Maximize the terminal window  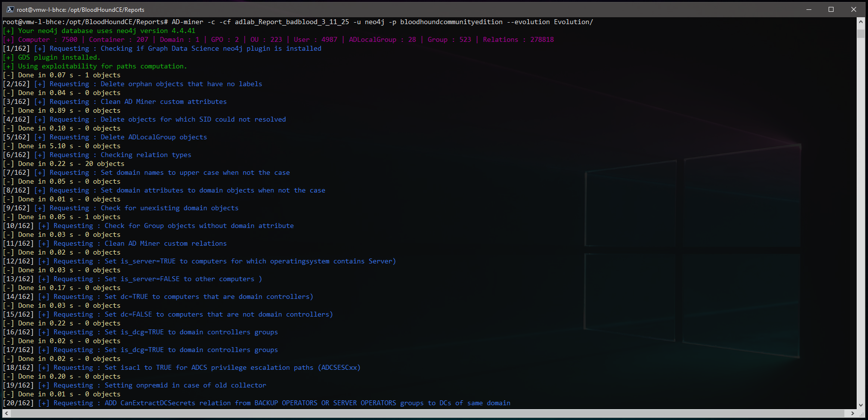[831, 9]
